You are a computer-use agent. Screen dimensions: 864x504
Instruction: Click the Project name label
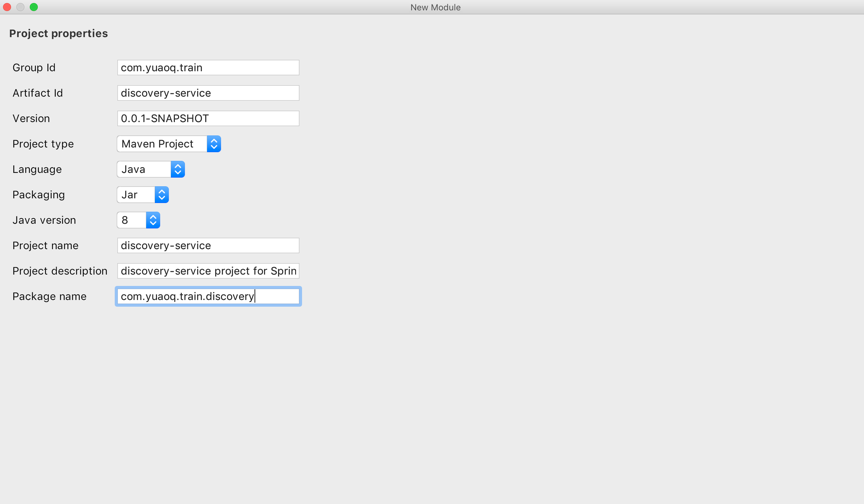click(x=45, y=245)
